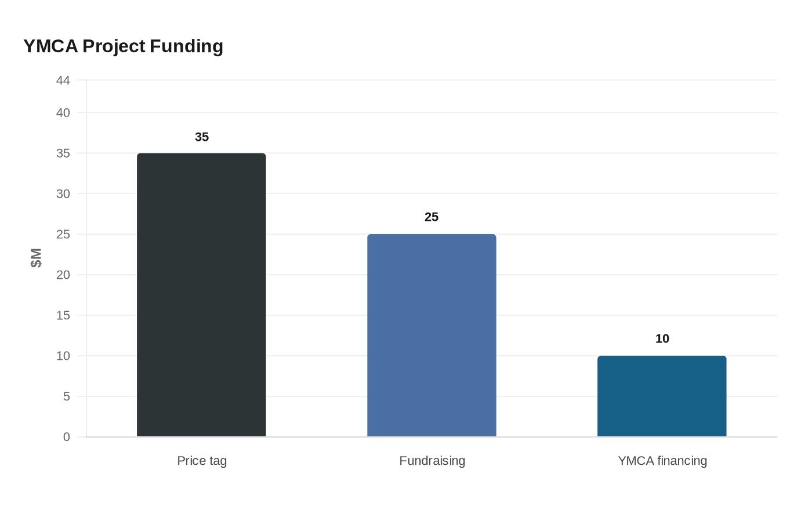The height and width of the screenshot is (510, 812).
Task: Click the y-axis tick label 5
Action: coord(67,397)
